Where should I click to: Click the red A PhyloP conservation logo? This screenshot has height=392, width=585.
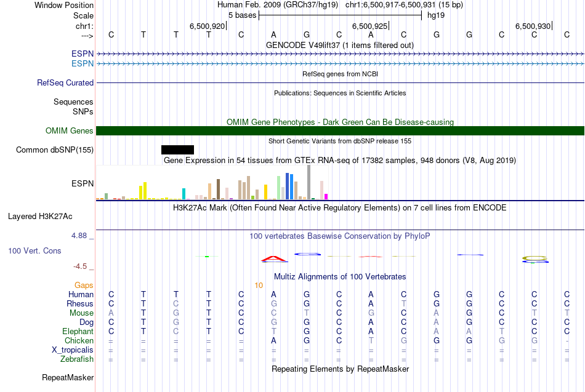pos(273,259)
